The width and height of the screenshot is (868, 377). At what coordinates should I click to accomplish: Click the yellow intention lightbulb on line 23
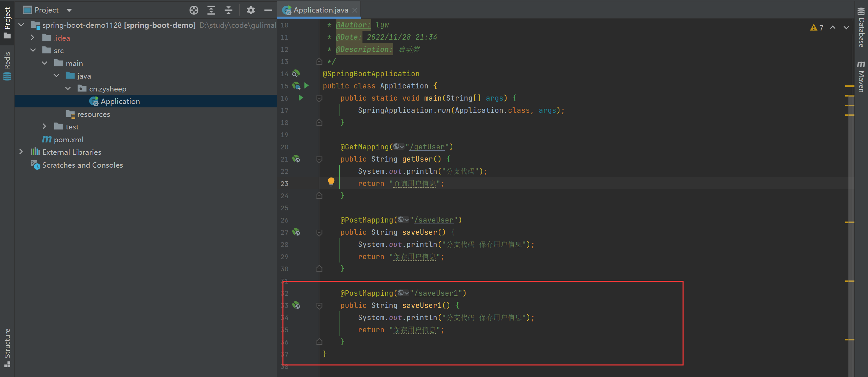pyautogui.click(x=331, y=182)
